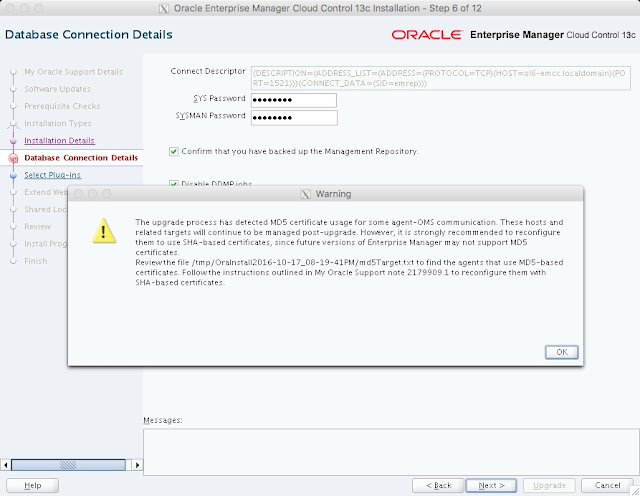Proceed with the Next > button
Viewport: 640px width, 496px height.
[491, 485]
